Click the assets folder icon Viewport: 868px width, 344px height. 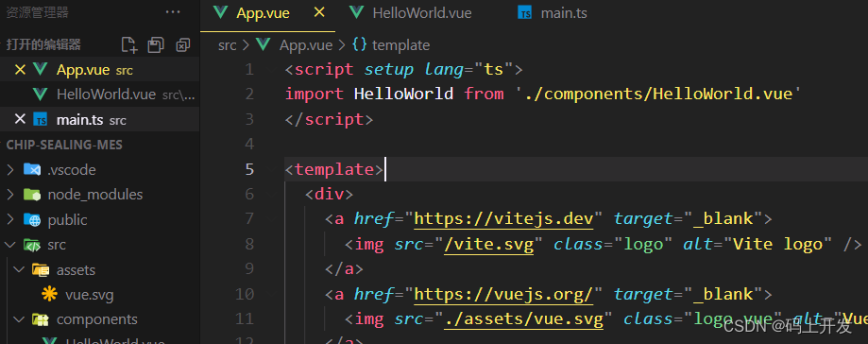41,269
